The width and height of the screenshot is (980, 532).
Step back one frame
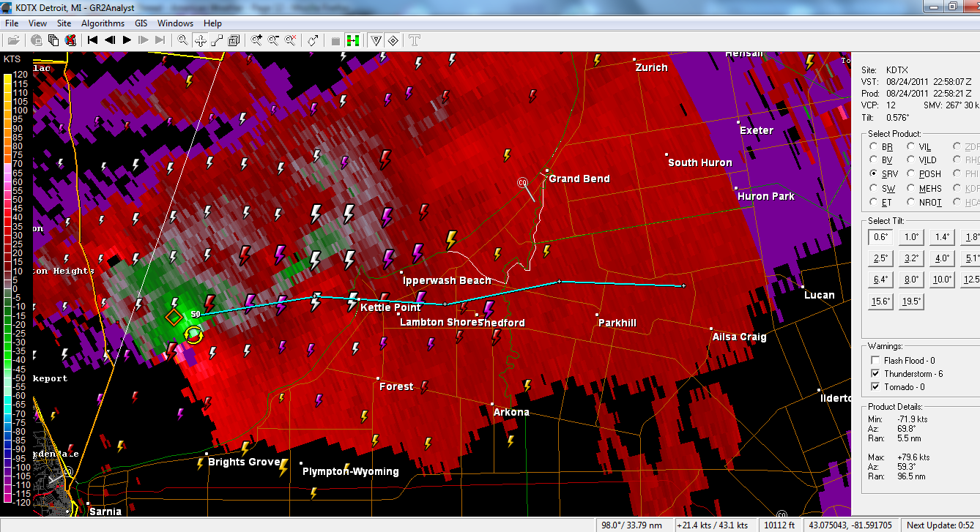pos(110,40)
